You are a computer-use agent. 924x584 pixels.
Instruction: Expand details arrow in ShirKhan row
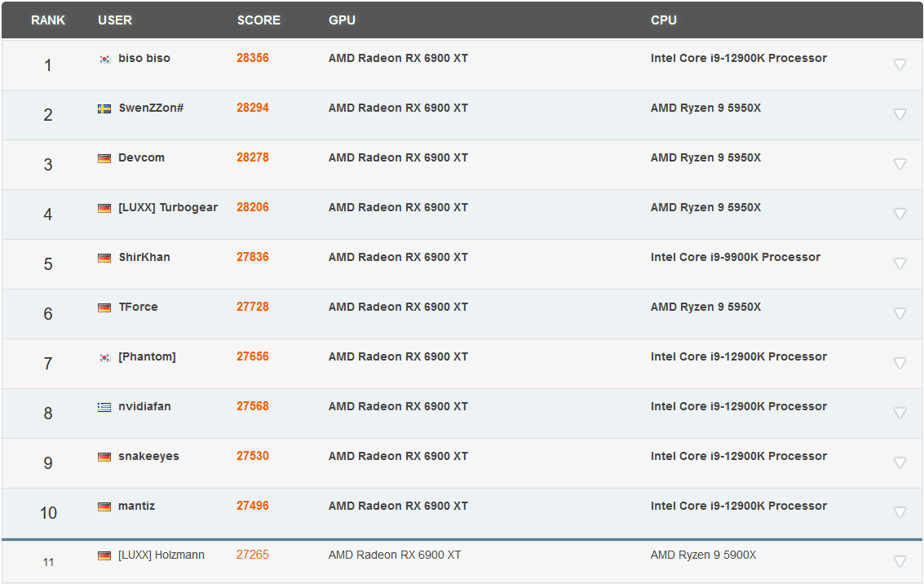tap(900, 264)
